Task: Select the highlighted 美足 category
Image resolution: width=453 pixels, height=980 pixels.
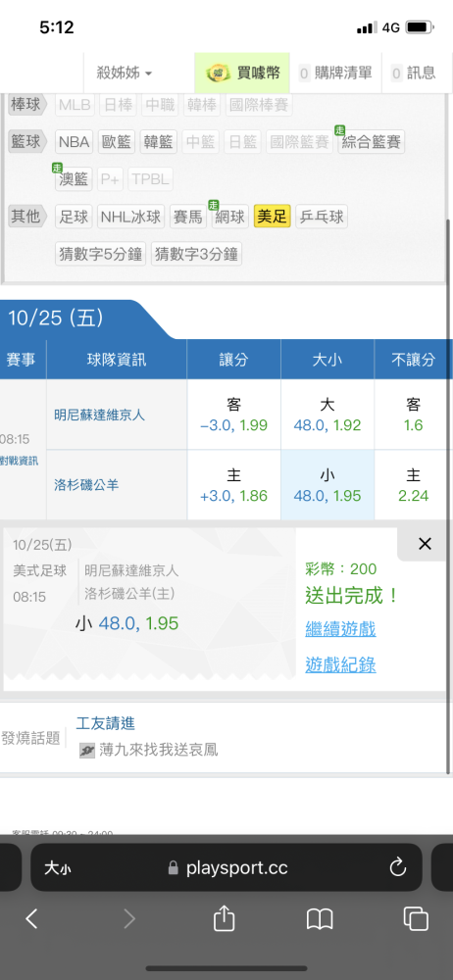Action: click(x=273, y=217)
